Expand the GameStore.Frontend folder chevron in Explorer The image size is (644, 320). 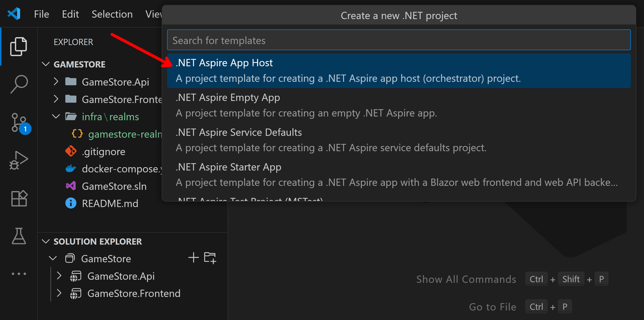pyautogui.click(x=56, y=99)
